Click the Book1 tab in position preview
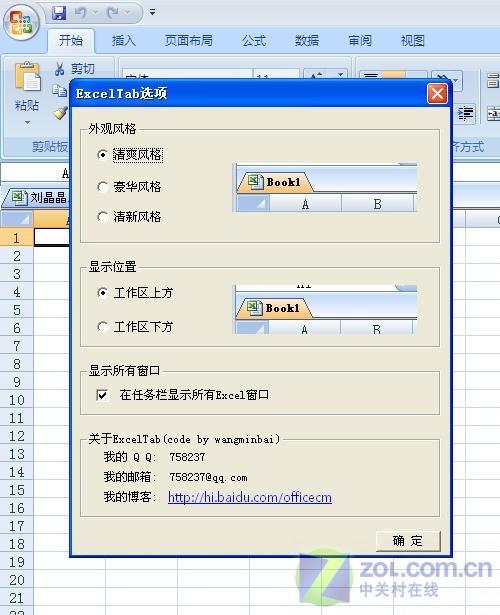Viewport: 500px width, 615px height. (274, 308)
